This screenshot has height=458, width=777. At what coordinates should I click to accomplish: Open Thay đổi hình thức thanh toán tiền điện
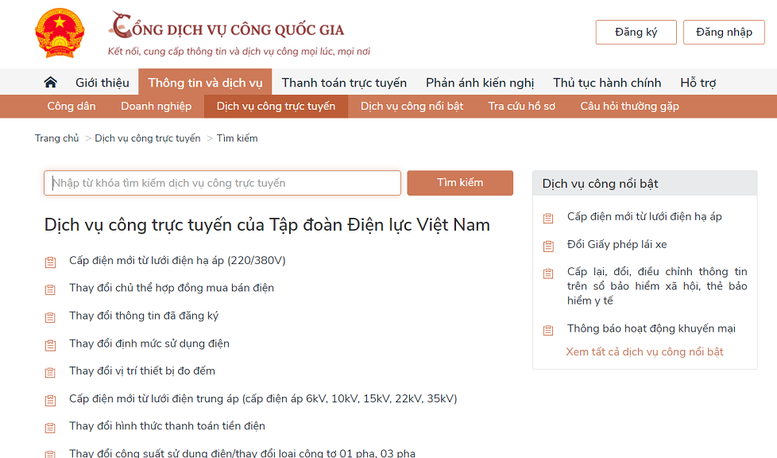pyautogui.click(x=167, y=426)
